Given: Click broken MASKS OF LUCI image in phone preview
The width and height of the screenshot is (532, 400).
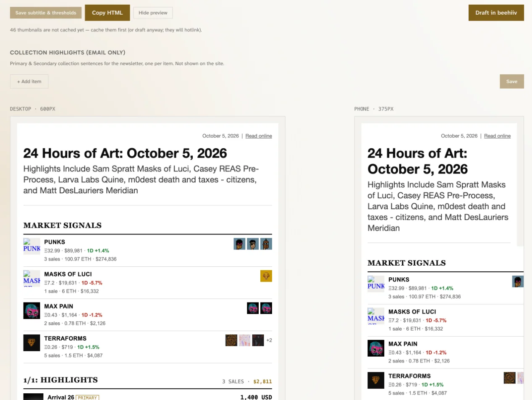Looking at the screenshot, I should coord(376,316).
